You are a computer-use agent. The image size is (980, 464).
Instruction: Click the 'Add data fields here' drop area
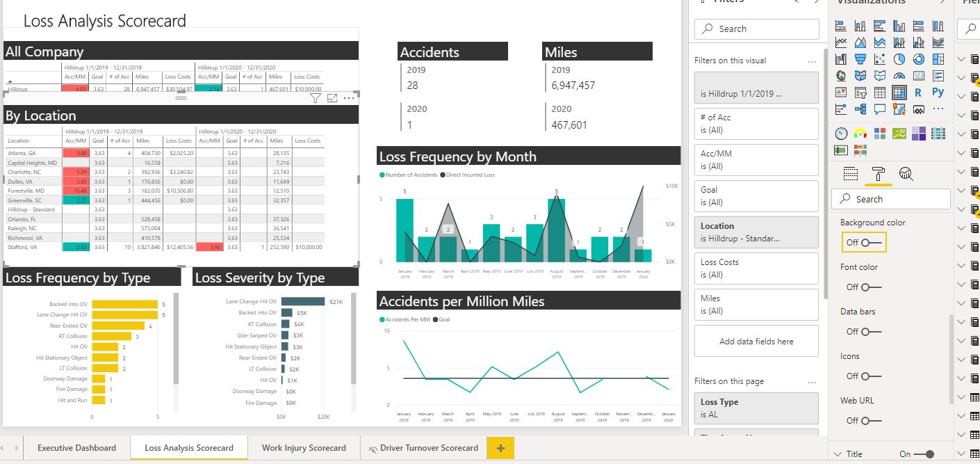[x=756, y=342]
